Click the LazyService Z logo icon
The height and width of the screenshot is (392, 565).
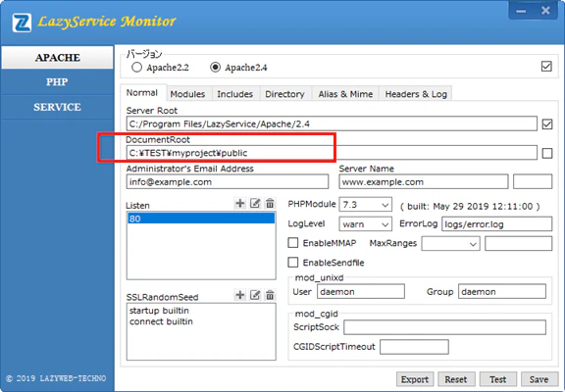click(22, 23)
